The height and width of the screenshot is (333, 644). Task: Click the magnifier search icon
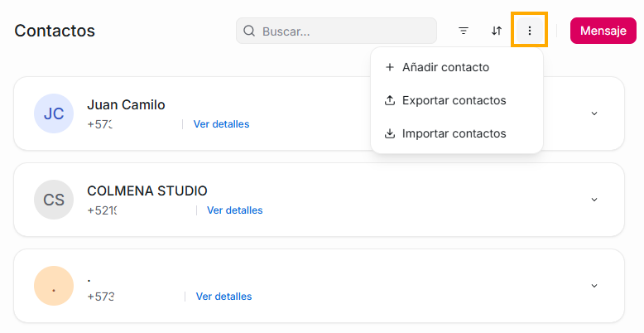[x=249, y=31]
